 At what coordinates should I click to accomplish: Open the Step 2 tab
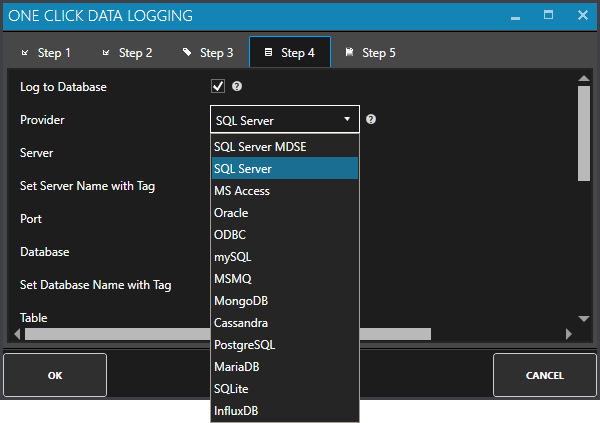pyautogui.click(x=126, y=53)
